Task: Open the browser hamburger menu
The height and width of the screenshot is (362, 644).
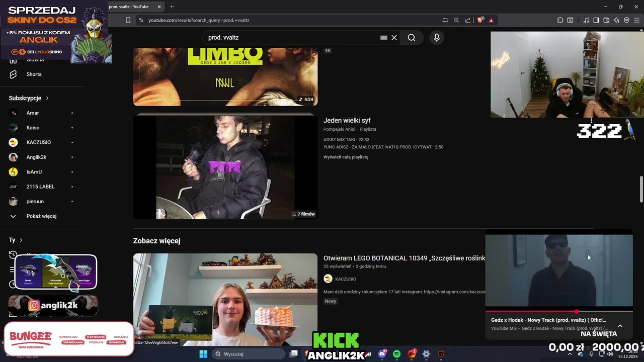Action: point(636,20)
